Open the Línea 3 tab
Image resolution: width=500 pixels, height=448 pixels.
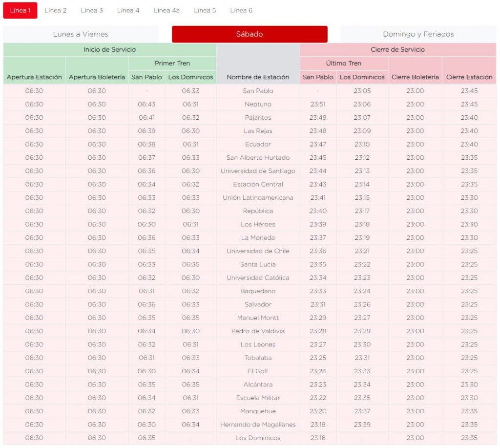pyautogui.click(x=92, y=10)
